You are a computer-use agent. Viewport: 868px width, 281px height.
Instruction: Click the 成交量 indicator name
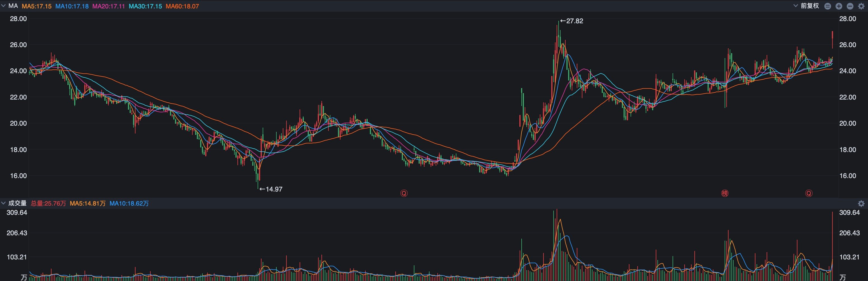point(17,203)
